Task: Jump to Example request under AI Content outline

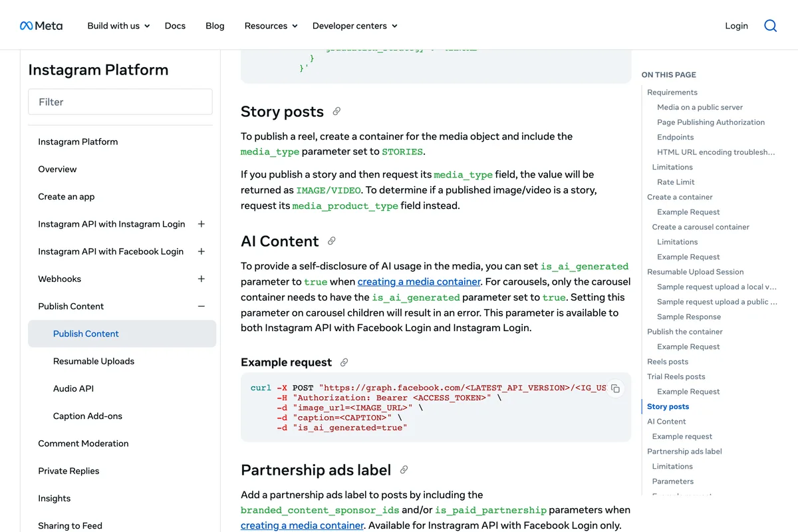Action: point(682,436)
